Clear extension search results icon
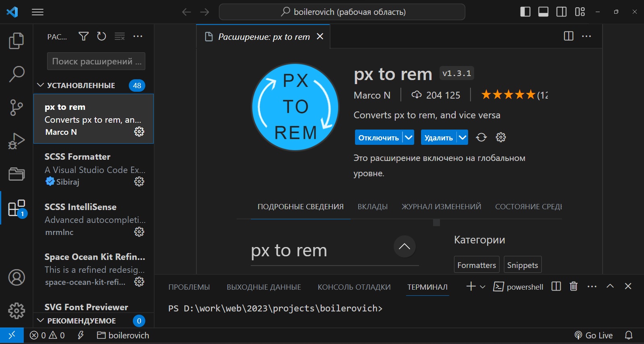 120,37
